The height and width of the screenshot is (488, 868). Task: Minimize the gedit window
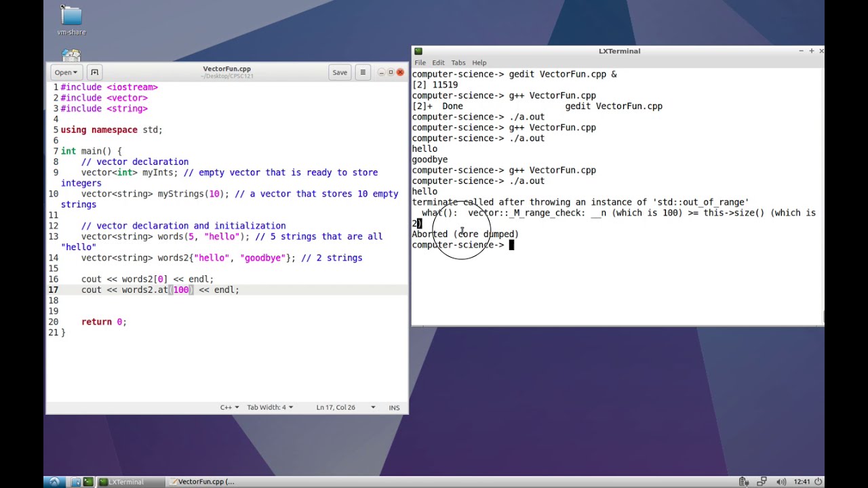click(x=382, y=73)
